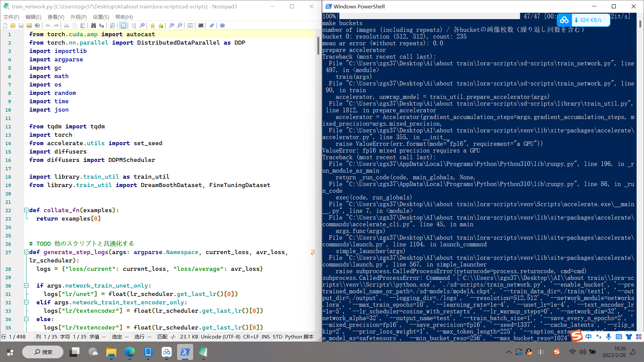Open the clock showing 19:26 2023/2/26
The width and height of the screenshot is (644, 362).
pyautogui.click(x=614, y=352)
